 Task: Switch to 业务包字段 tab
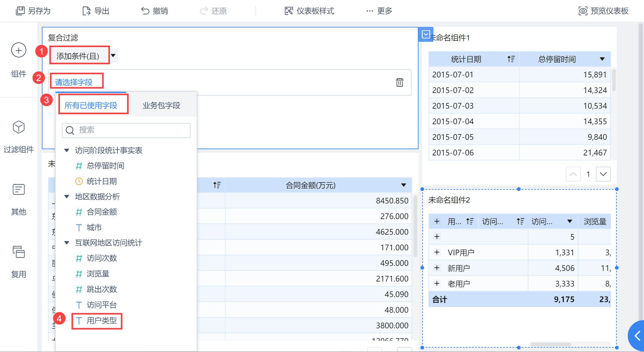point(161,105)
